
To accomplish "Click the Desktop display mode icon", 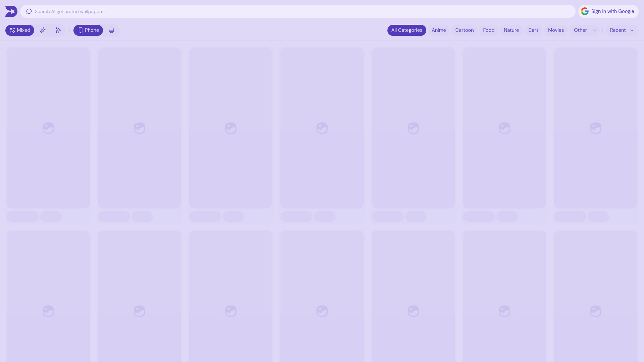I will click(x=111, y=30).
